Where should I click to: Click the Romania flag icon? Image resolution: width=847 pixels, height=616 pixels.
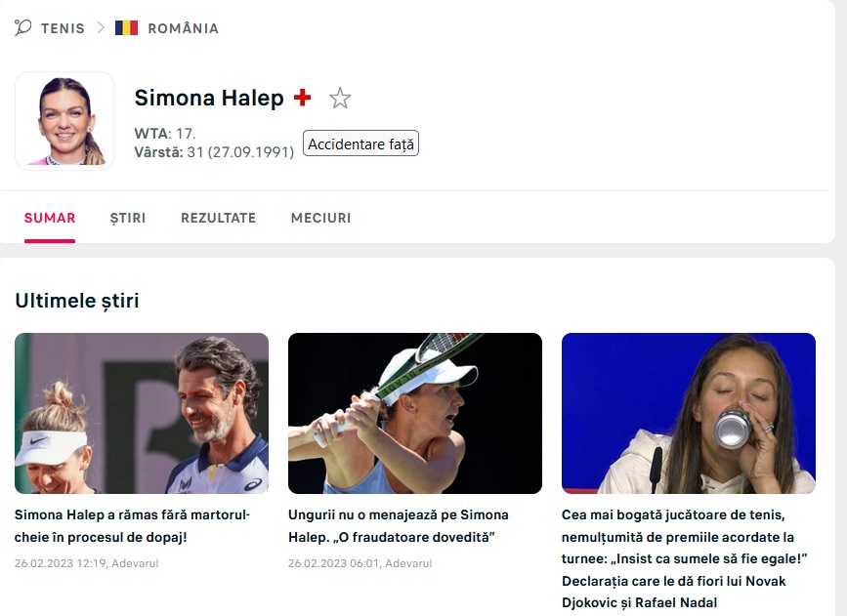(x=126, y=27)
